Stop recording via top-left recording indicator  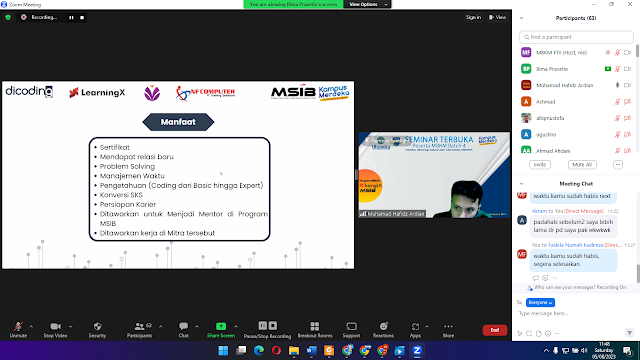click(82, 18)
